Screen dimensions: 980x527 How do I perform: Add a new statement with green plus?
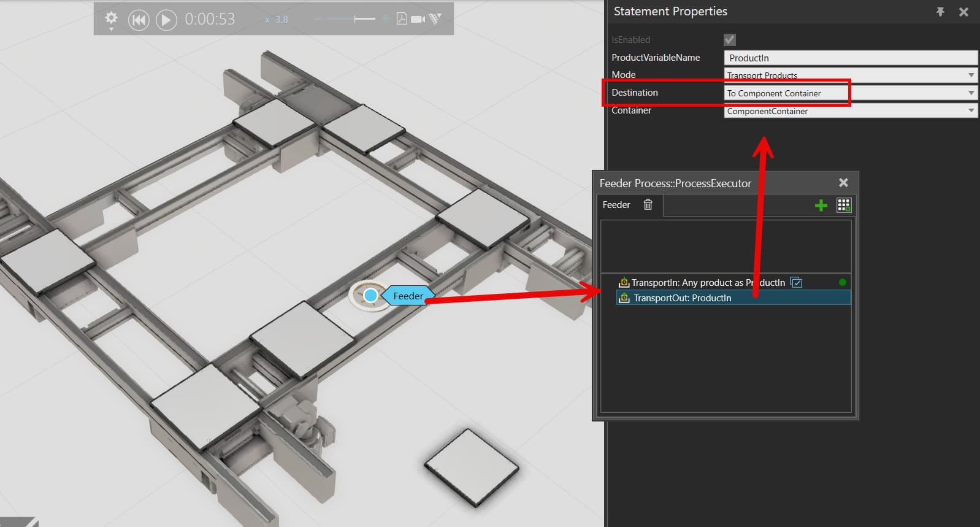(x=821, y=206)
